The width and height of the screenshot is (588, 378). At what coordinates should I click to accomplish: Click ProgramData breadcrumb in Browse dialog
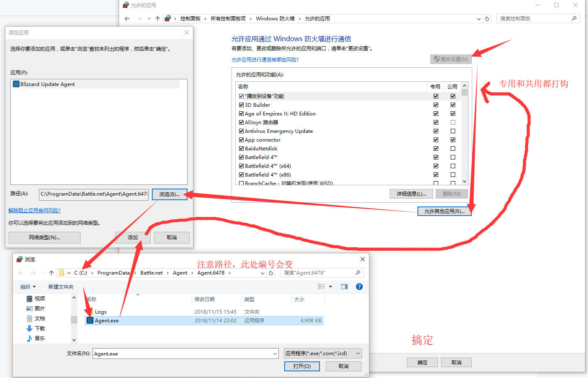(x=114, y=273)
